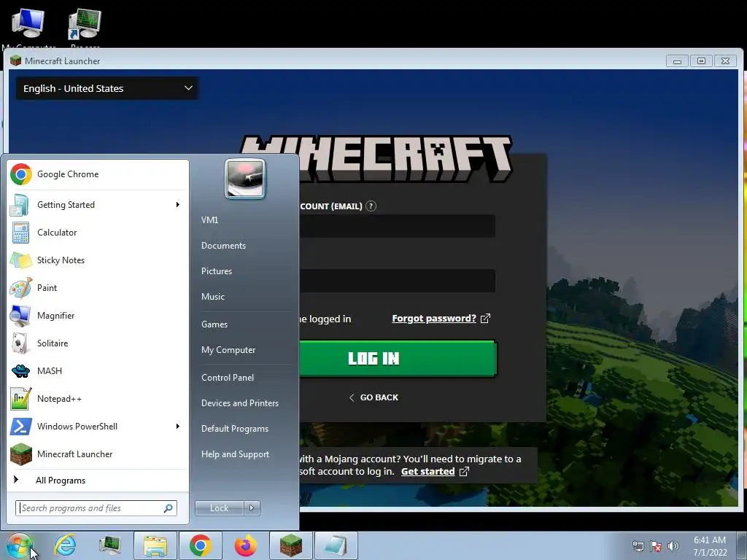The height and width of the screenshot is (560, 747).
Task: Launch Minecraft Launcher from Start menu
Action: [98, 454]
